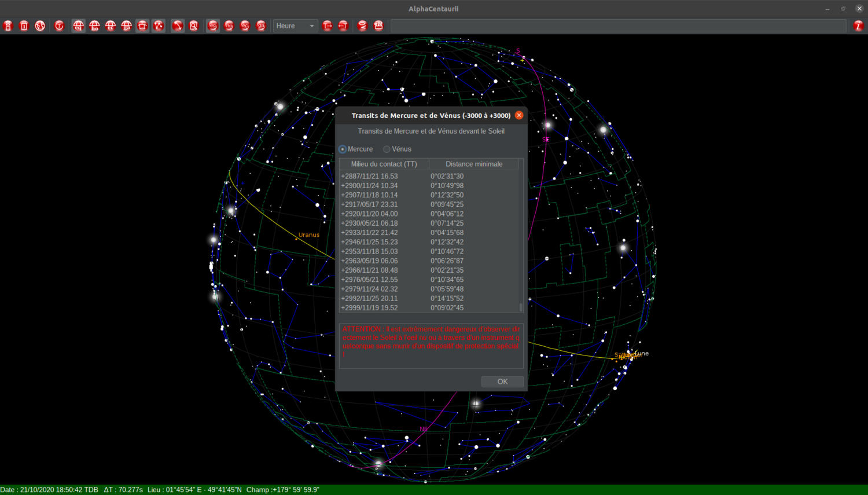Click the horizon dome display icon

(x=142, y=25)
